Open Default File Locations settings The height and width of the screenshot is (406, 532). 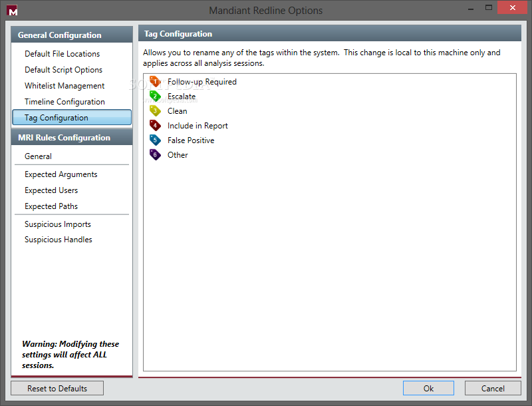click(x=62, y=54)
